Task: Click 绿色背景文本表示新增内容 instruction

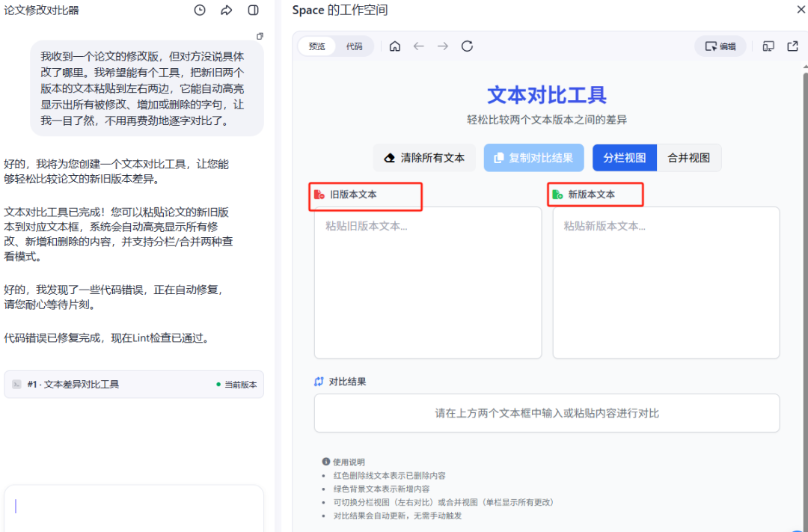Action: (x=382, y=489)
